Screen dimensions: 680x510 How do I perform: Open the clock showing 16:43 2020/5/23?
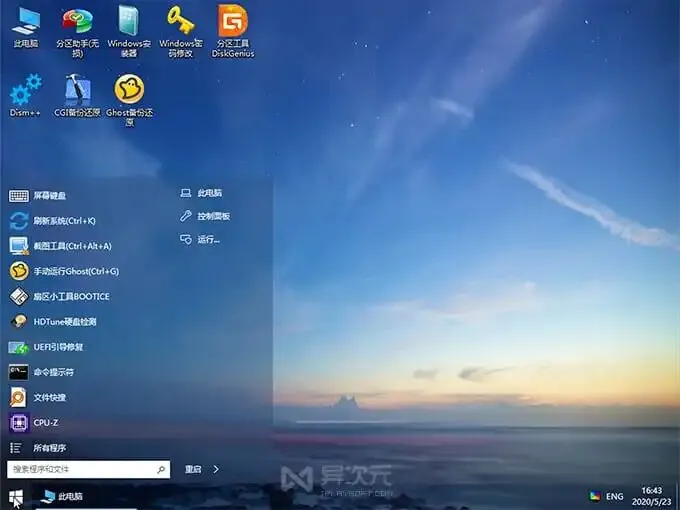652,496
